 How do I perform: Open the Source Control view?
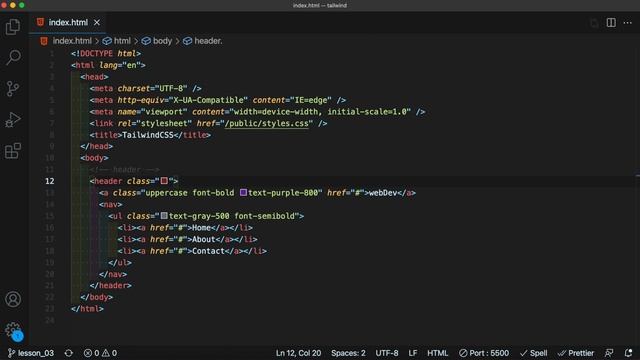coord(13,89)
